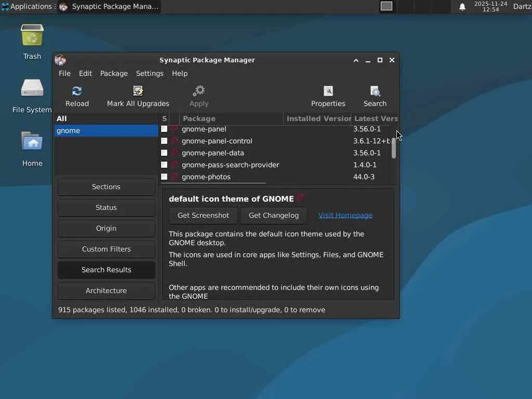Click the Reload toolbar icon
Viewport: 532px width, 399px height.
tap(77, 91)
